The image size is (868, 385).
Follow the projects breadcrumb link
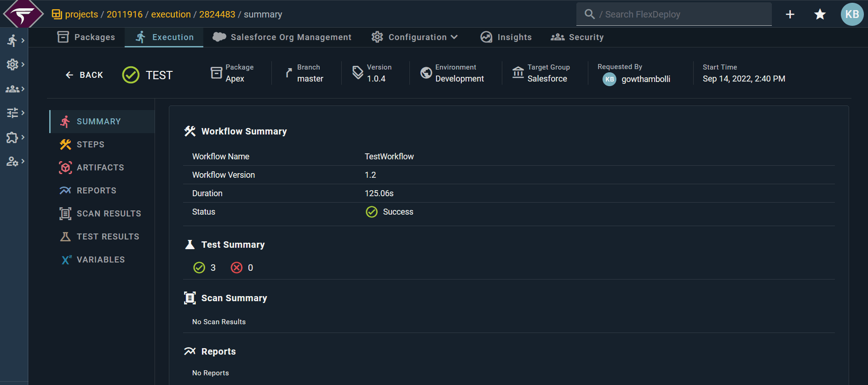(81, 14)
